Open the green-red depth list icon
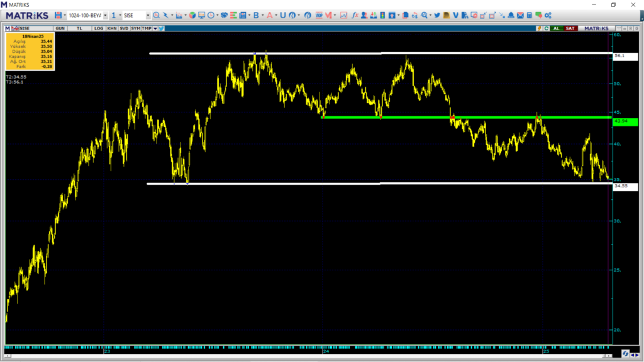The width and height of the screenshot is (644, 362). click(233, 15)
